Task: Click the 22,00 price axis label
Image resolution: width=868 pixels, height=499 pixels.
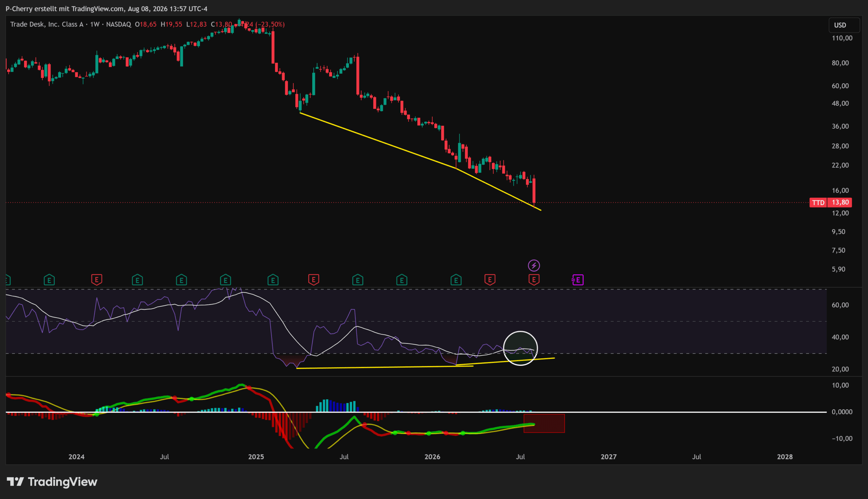Action: (840, 165)
